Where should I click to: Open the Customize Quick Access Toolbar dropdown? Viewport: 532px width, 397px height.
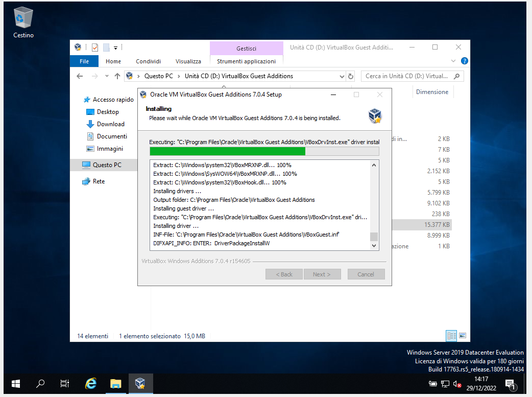(x=116, y=48)
